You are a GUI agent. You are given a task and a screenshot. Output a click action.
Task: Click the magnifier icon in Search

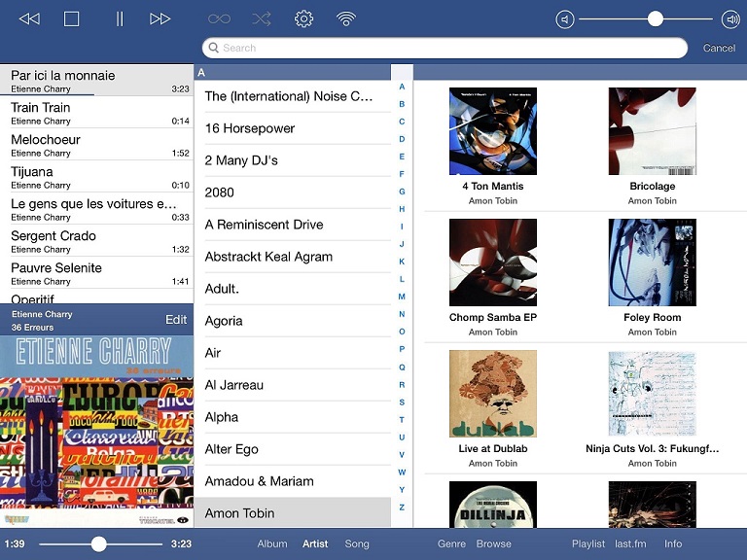(x=214, y=48)
